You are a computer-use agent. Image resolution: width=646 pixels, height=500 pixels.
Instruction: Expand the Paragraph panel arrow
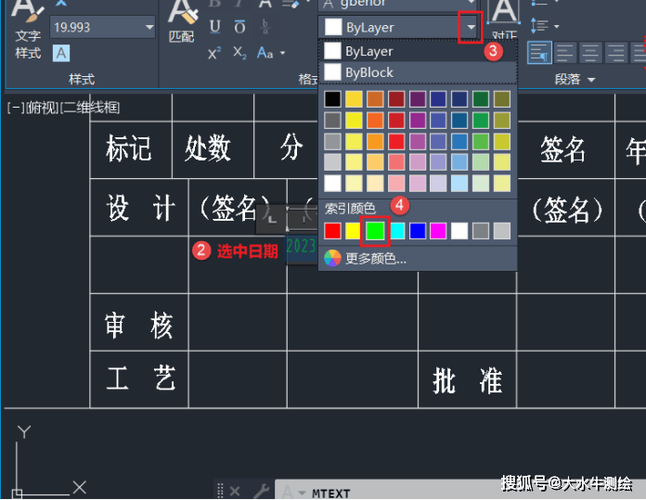click(x=592, y=79)
